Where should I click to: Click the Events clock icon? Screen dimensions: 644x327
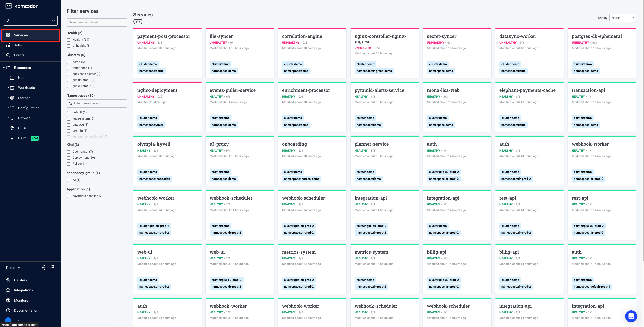pos(8,55)
